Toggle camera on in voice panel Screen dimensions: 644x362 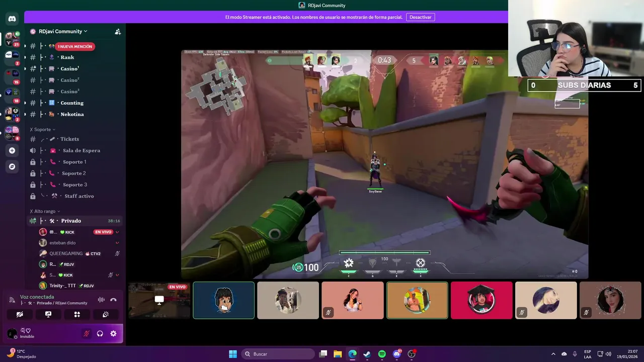(20, 314)
